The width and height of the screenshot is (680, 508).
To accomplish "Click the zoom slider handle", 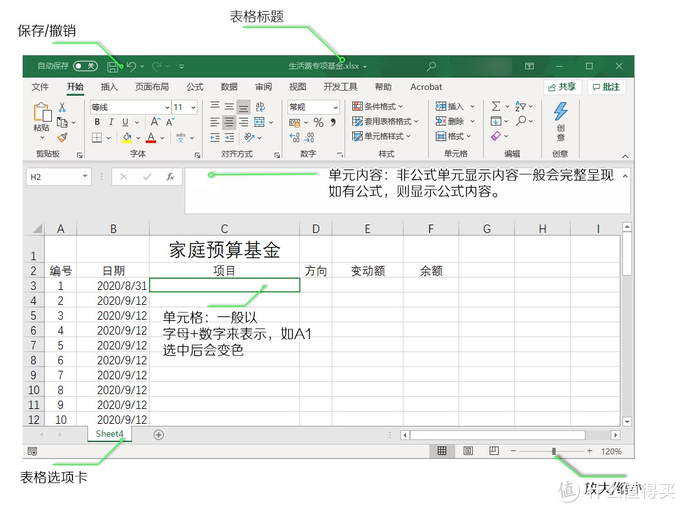I will click(554, 451).
